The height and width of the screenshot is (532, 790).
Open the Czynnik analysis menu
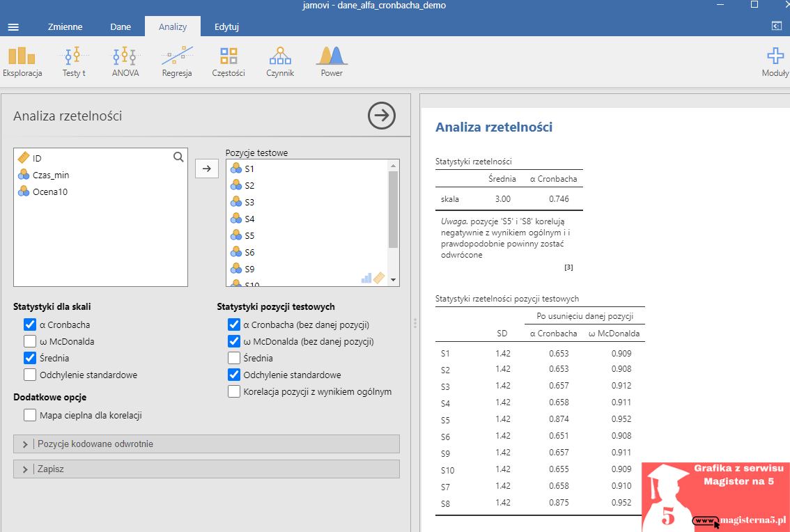280,61
